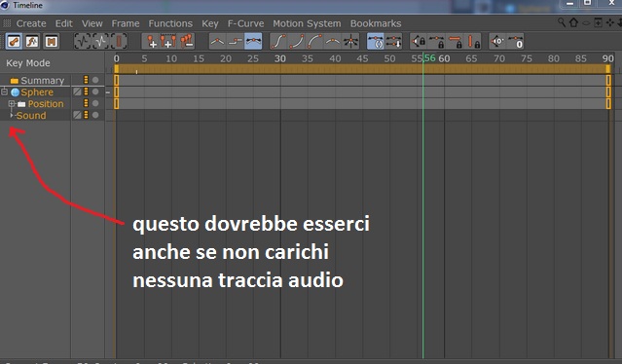Screen dimensions: 622x364
Task: Open the View menu
Action: click(92, 23)
